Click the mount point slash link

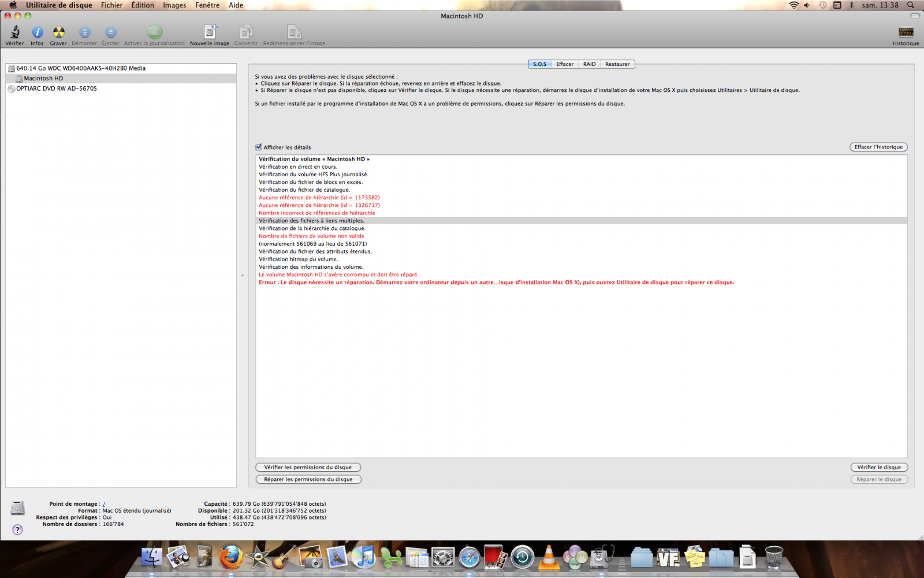(104, 504)
